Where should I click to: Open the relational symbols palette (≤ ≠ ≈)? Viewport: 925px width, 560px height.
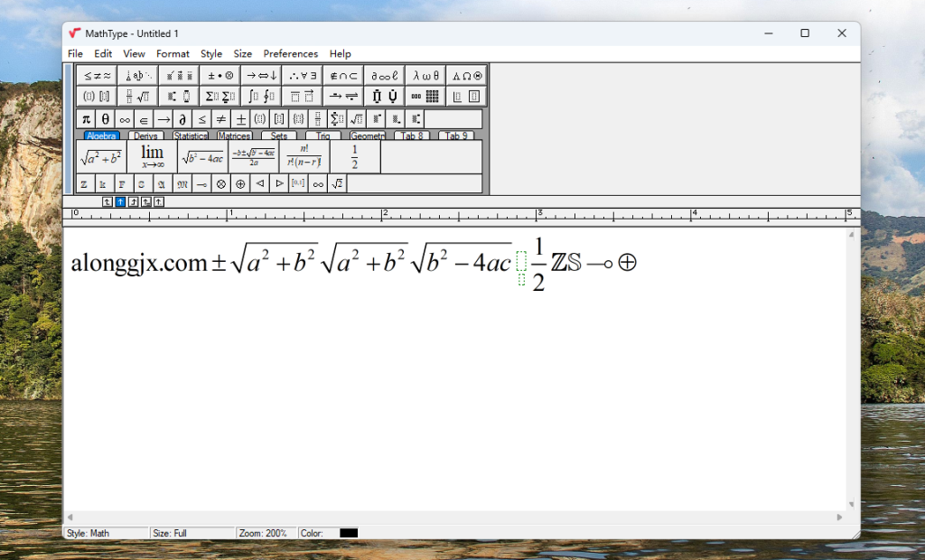tap(97, 76)
